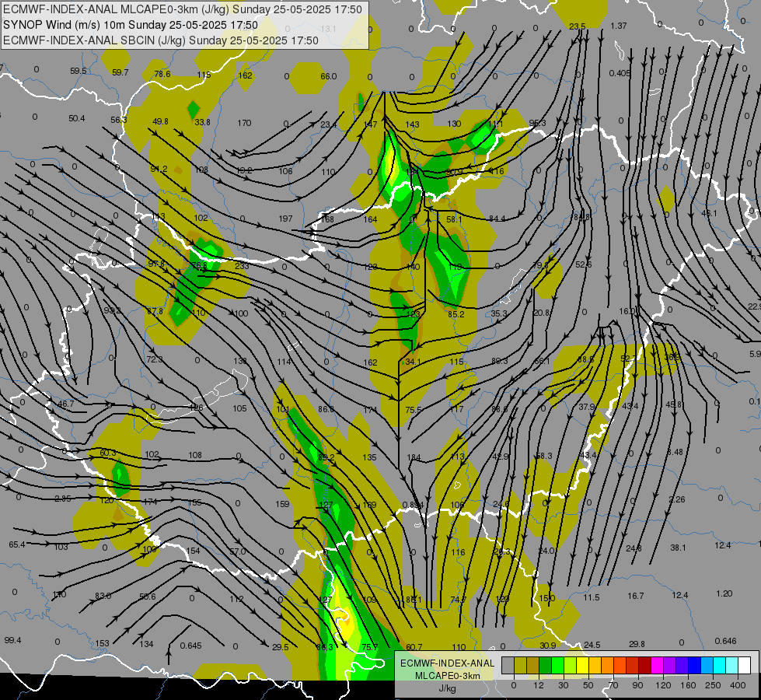Pick the magenta legend swatch
This screenshot has width=761, height=700.
657,666
